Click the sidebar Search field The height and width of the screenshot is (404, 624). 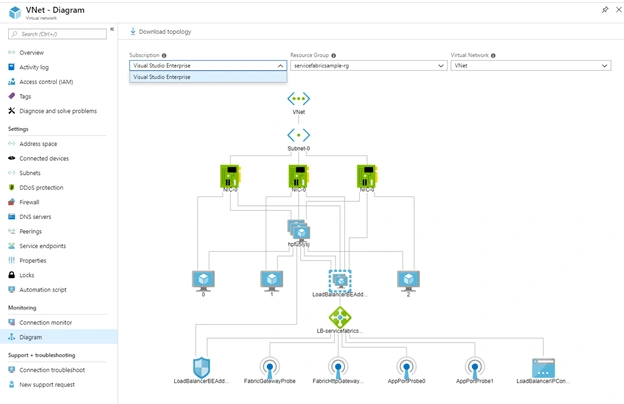click(57, 34)
